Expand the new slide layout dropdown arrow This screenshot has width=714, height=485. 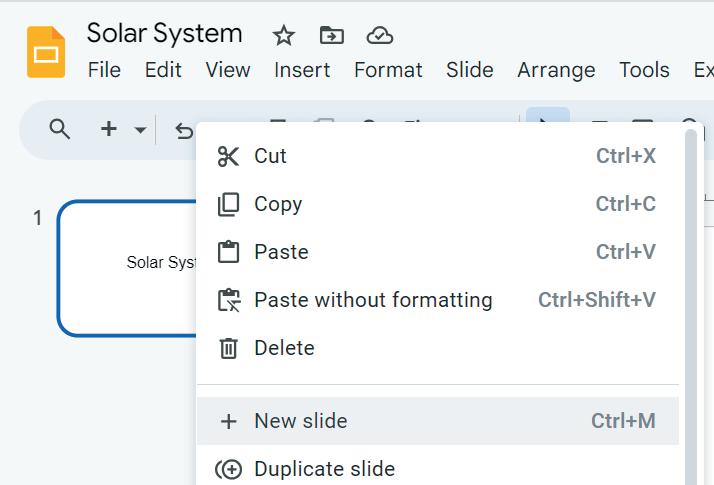(x=140, y=130)
